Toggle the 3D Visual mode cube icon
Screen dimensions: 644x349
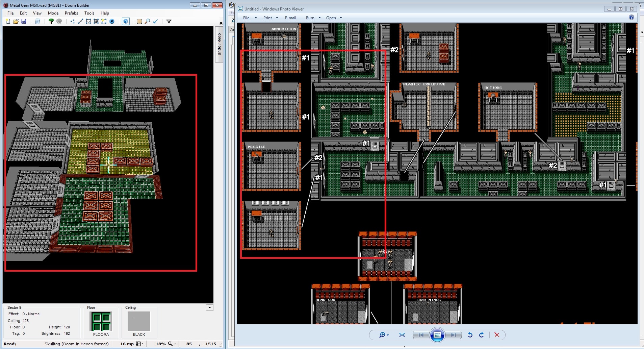(x=126, y=21)
